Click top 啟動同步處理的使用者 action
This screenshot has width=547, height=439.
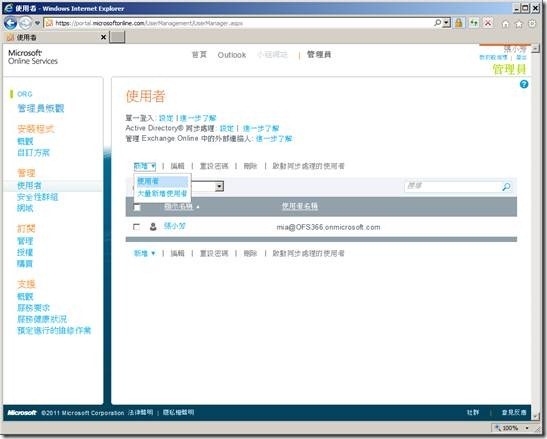click(x=308, y=166)
